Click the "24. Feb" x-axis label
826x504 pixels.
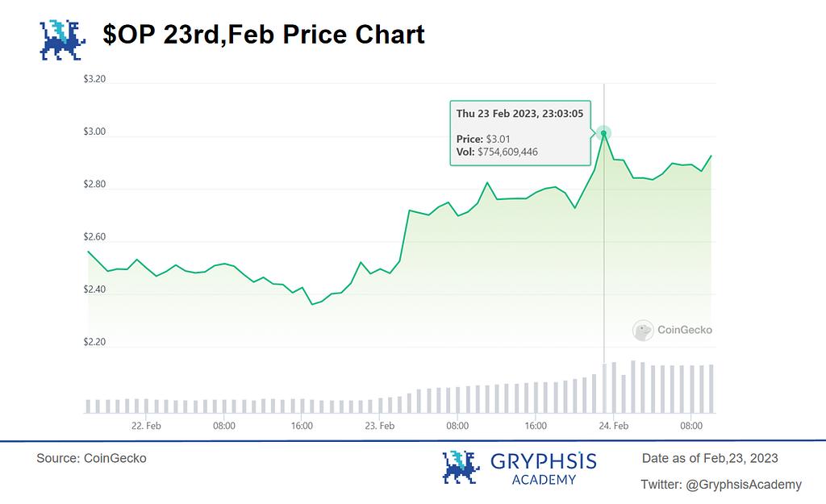click(x=614, y=425)
